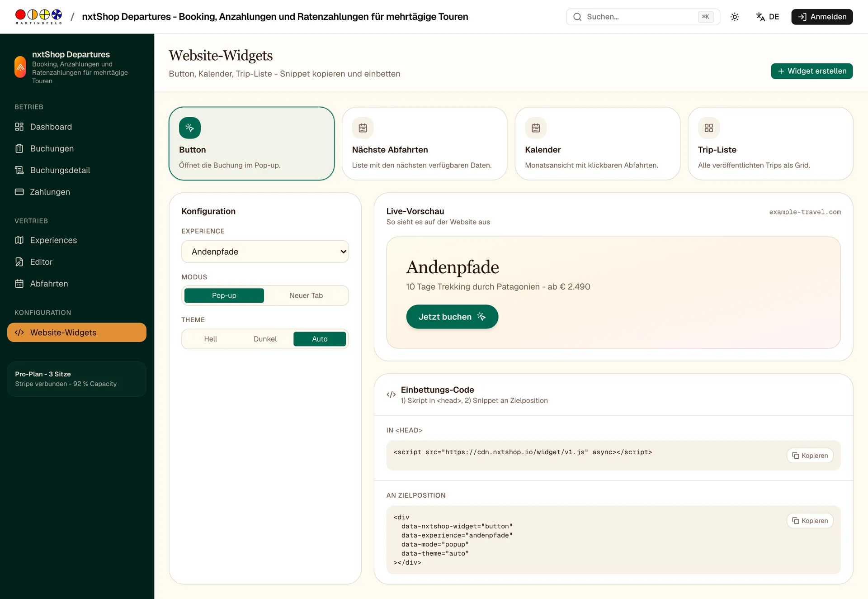The height and width of the screenshot is (599, 868).
Task: Click the Experiences map icon
Action: pyautogui.click(x=19, y=240)
